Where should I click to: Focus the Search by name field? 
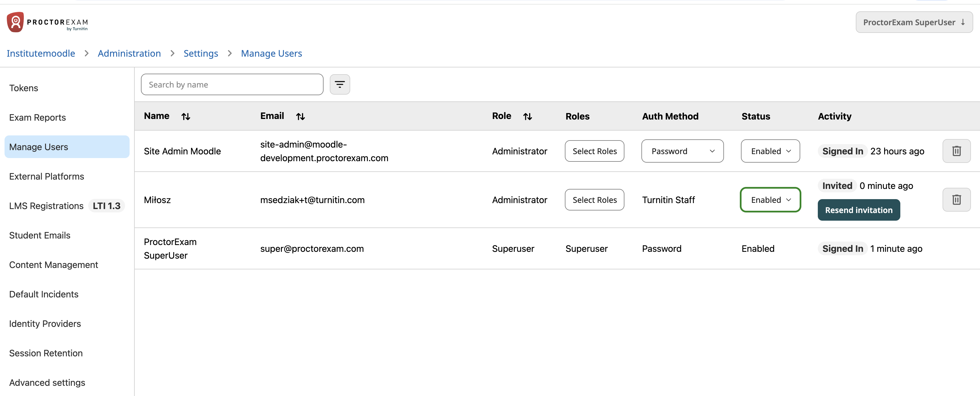click(x=232, y=84)
